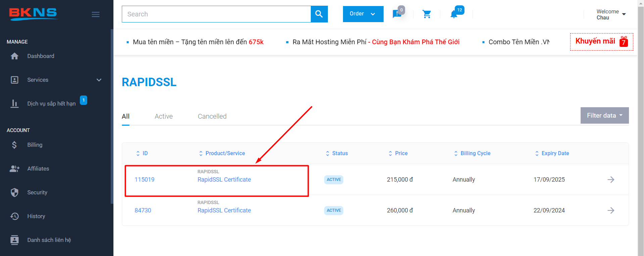Click the Khuyến mãi button
Image resolution: width=644 pixels, height=256 pixels.
tap(601, 42)
